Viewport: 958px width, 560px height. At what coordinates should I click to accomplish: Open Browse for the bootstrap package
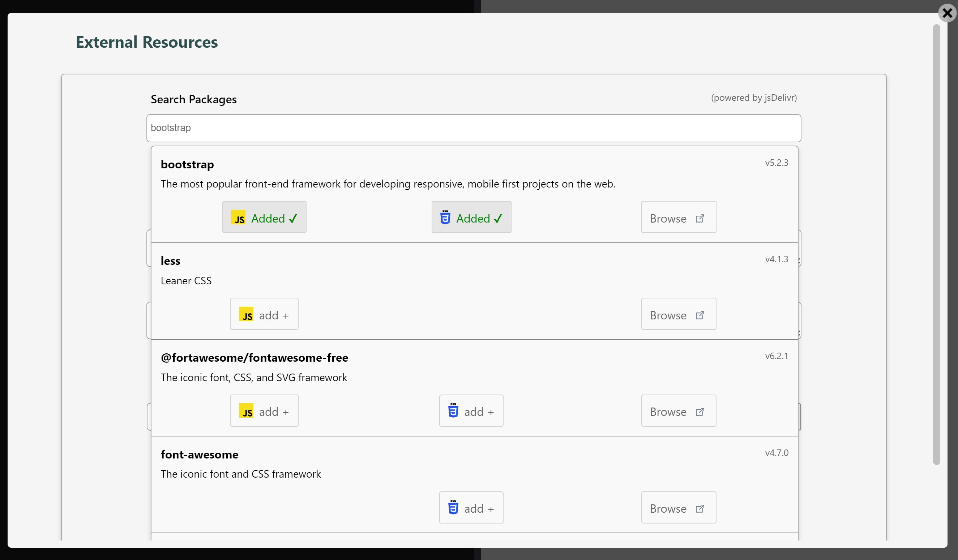[678, 217]
